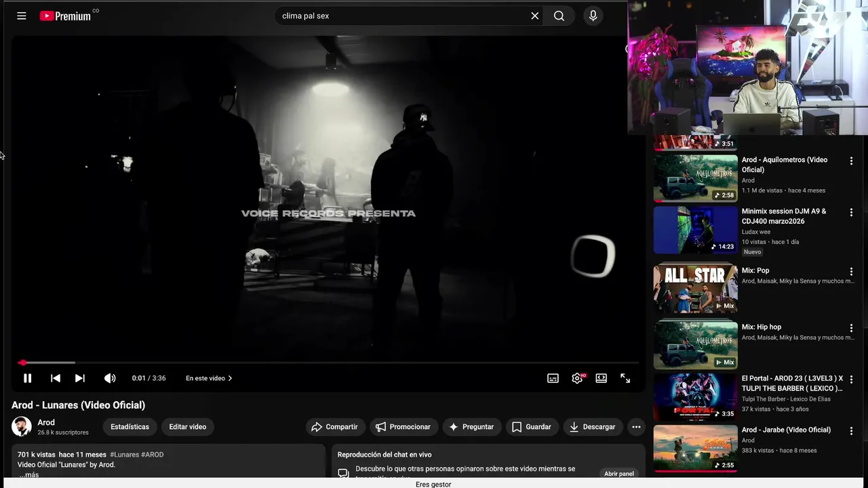
Task: Open Aquilometros video thumbnail
Action: coord(695,178)
